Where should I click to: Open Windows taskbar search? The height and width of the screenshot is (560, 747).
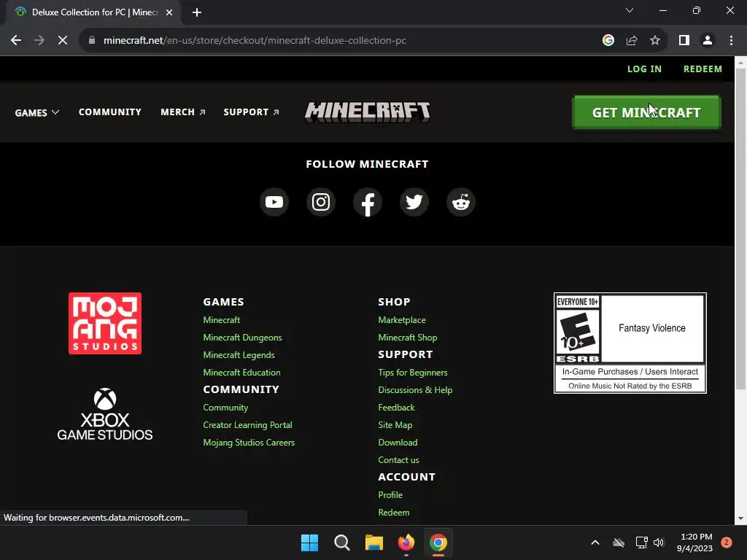point(342,542)
